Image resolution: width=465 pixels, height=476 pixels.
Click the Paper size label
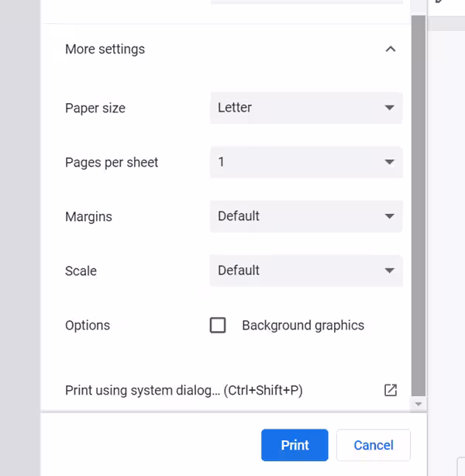tap(95, 108)
